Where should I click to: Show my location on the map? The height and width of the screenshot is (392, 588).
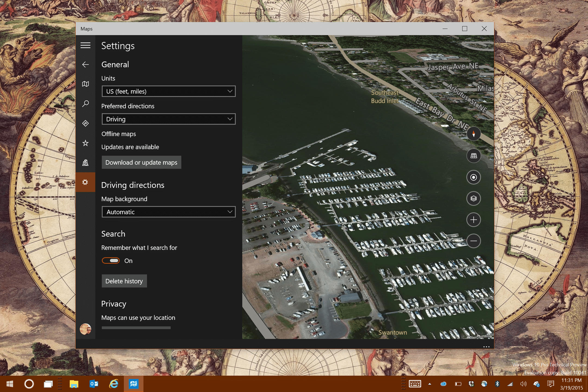(474, 177)
